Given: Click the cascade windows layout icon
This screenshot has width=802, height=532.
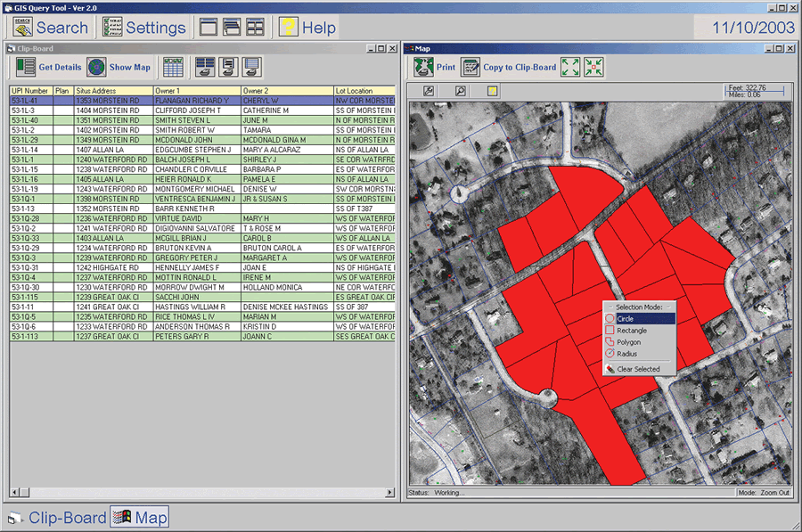Looking at the screenshot, I should (231, 27).
